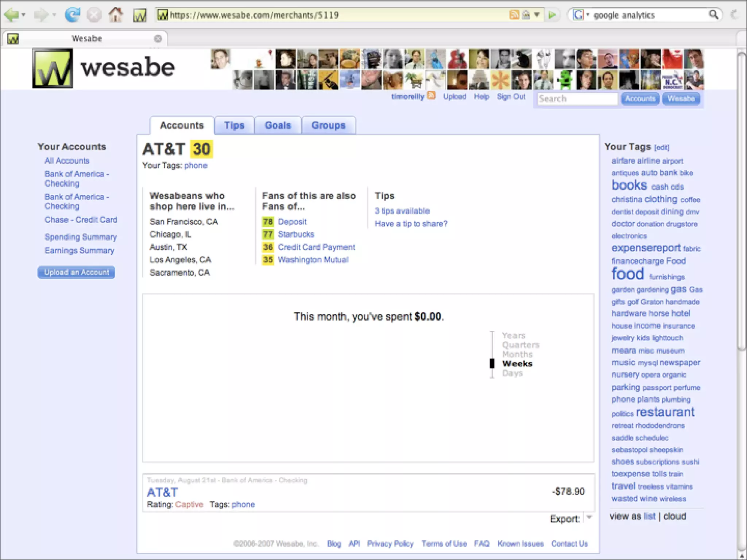
Task: Select the Days time scale option
Action: click(512, 373)
